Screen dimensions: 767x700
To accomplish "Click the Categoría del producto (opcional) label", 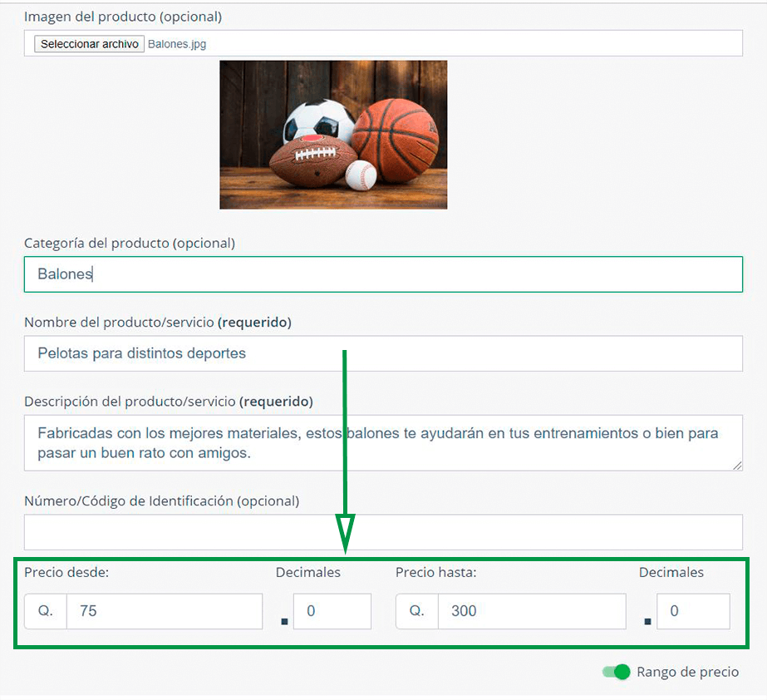I will tap(130, 244).
